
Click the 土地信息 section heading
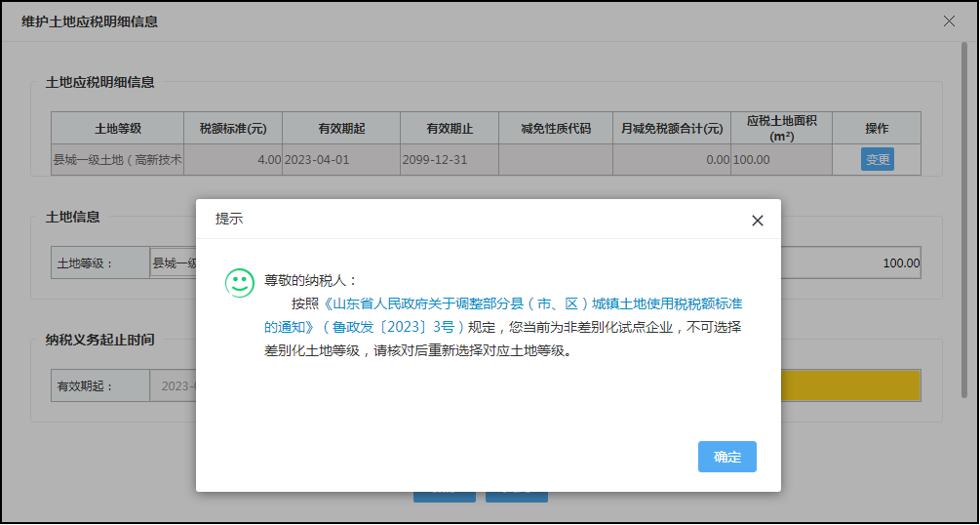pos(72,218)
